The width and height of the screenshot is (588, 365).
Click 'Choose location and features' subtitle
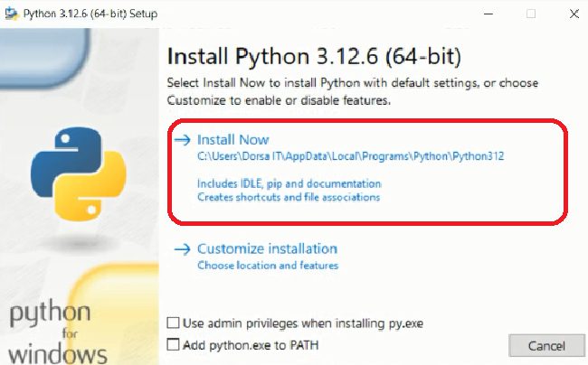[x=268, y=266]
